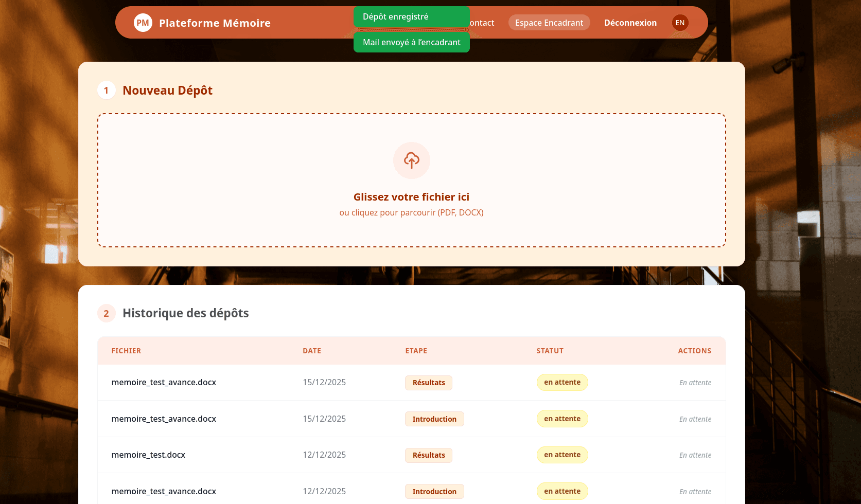The width and height of the screenshot is (861, 504).
Task: Click the 'ou cliquez pour parcourir (PDF, DOCX)' text
Action: (x=411, y=213)
